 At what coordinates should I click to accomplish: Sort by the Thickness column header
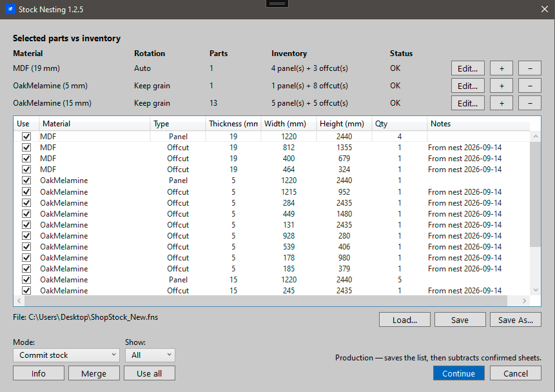[233, 124]
